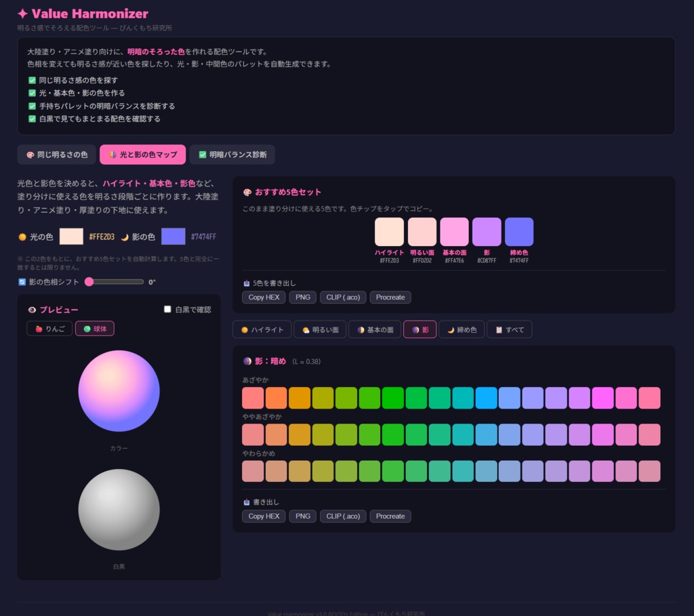
Task: Click PNG button under 書き出し section
Action: point(303,516)
